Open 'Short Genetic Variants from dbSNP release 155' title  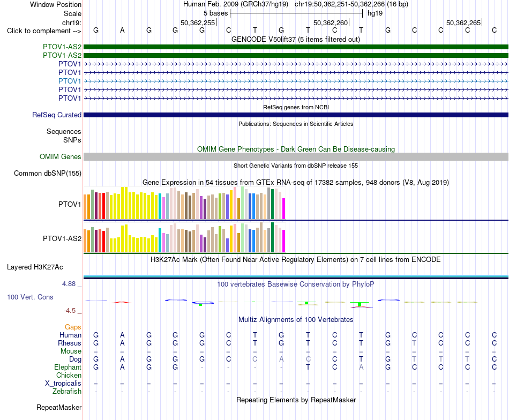click(x=296, y=166)
